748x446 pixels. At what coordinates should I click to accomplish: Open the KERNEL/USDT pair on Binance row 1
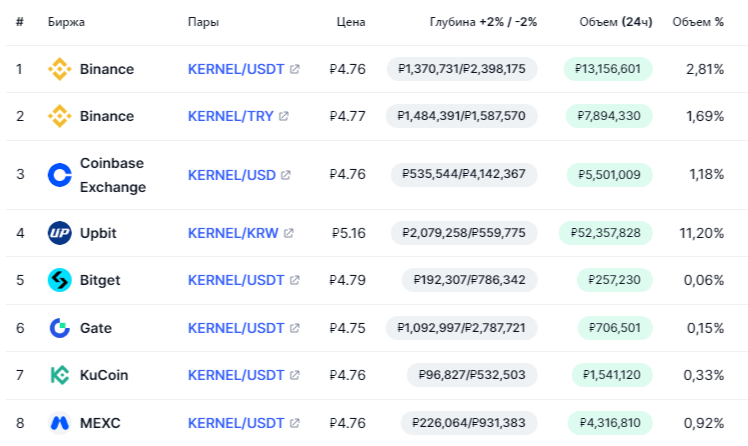(236, 69)
